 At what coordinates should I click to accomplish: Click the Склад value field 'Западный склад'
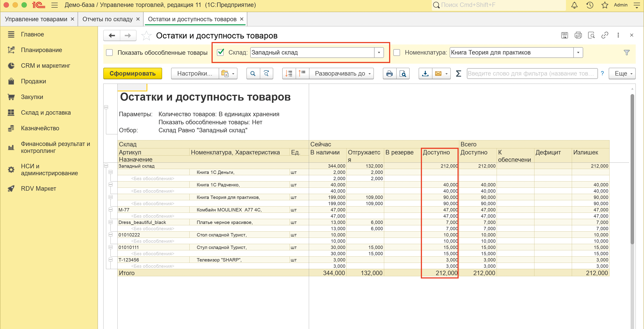pyautogui.click(x=312, y=53)
